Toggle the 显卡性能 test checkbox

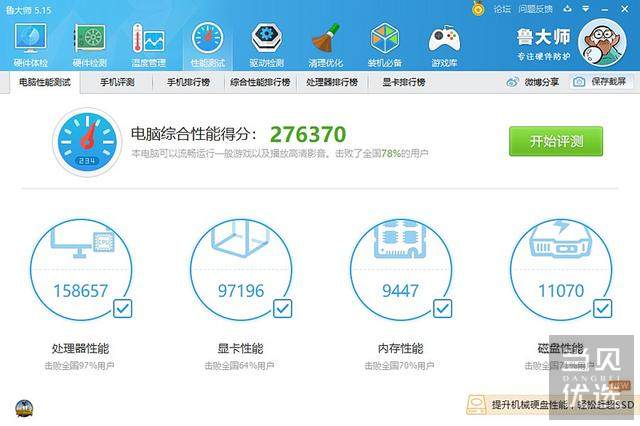282,308
